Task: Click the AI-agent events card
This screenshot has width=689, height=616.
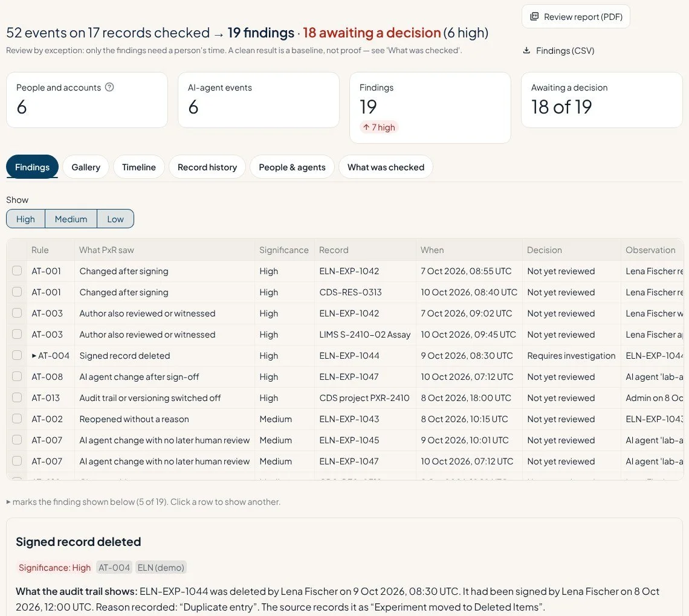Action: tap(259, 100)
